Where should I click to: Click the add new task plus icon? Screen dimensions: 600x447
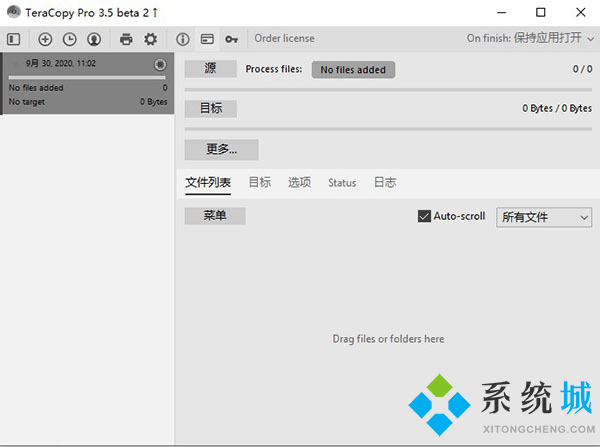[x=45, y=39]
